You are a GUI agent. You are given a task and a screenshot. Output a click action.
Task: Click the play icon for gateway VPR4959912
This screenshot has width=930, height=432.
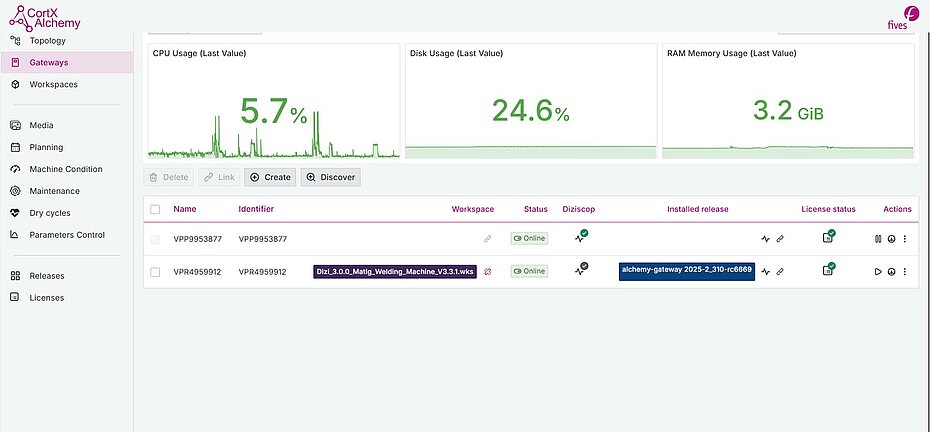(878, 271)
